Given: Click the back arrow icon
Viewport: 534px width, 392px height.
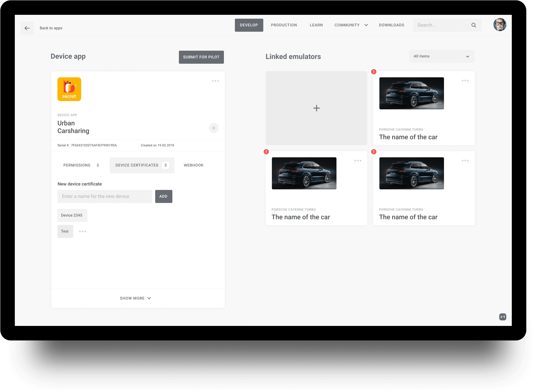Looking at the screenshot, I should 27,28.
